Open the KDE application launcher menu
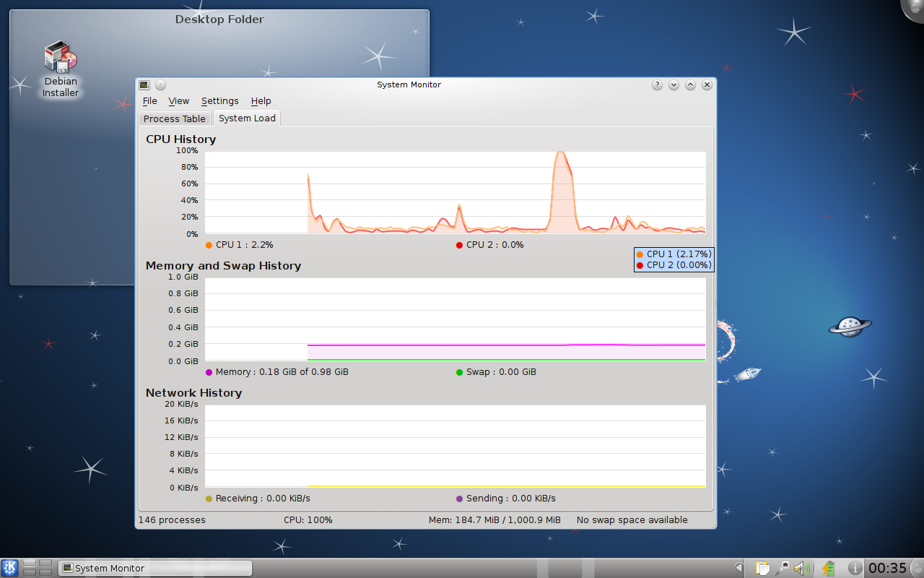Screen dimensions: 924x578 pos(9,568)
